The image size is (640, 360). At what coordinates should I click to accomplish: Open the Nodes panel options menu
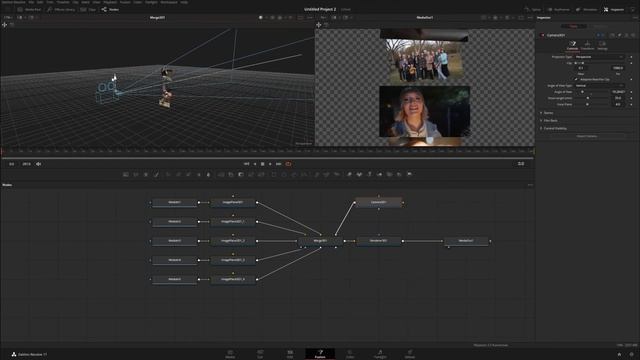[530, 185]
